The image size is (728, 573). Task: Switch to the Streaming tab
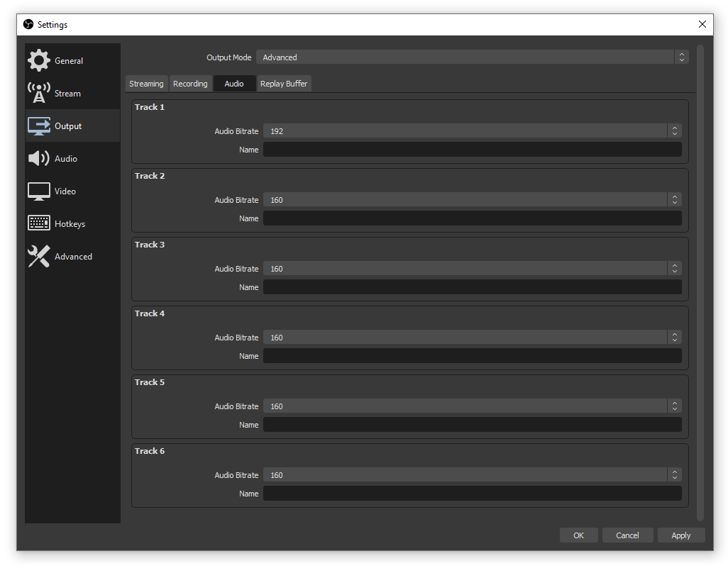[x=146, y=84]
